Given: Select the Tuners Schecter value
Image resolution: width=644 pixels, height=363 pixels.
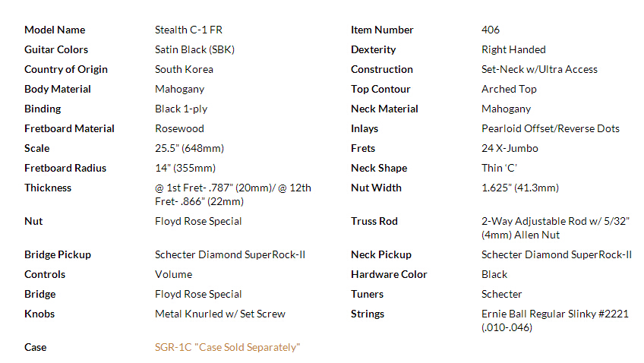Looking at the screenshot, I should 501,294.
